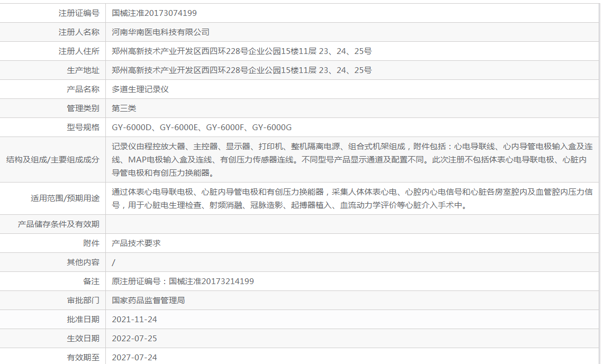Screen dimensions: 605x364
Task: Select the address value in 生产地址 row
Action: click(242, 70)
